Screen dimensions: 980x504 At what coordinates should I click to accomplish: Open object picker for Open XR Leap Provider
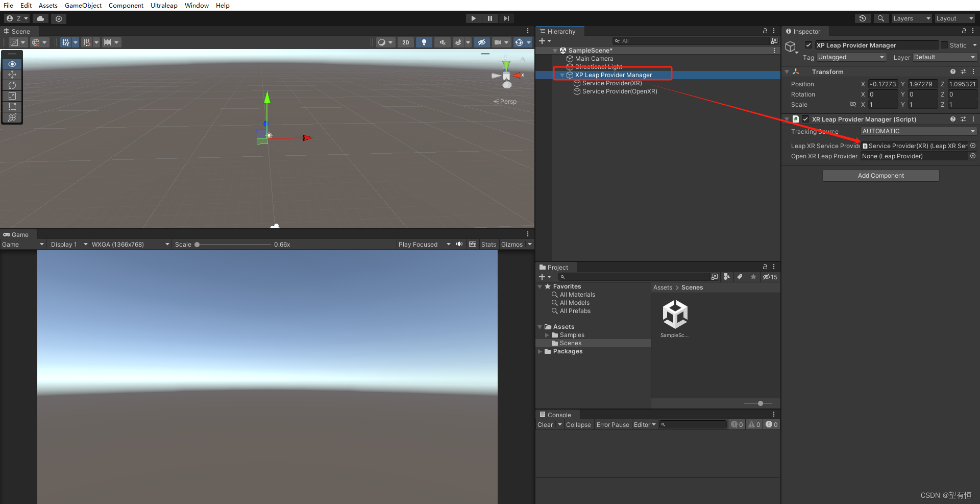[x=972, y=156]
